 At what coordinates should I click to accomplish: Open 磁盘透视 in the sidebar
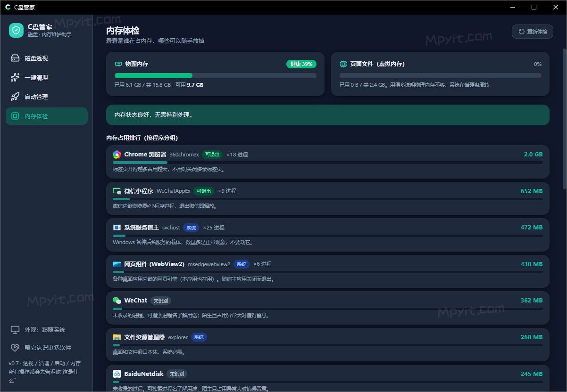(47, 58)
